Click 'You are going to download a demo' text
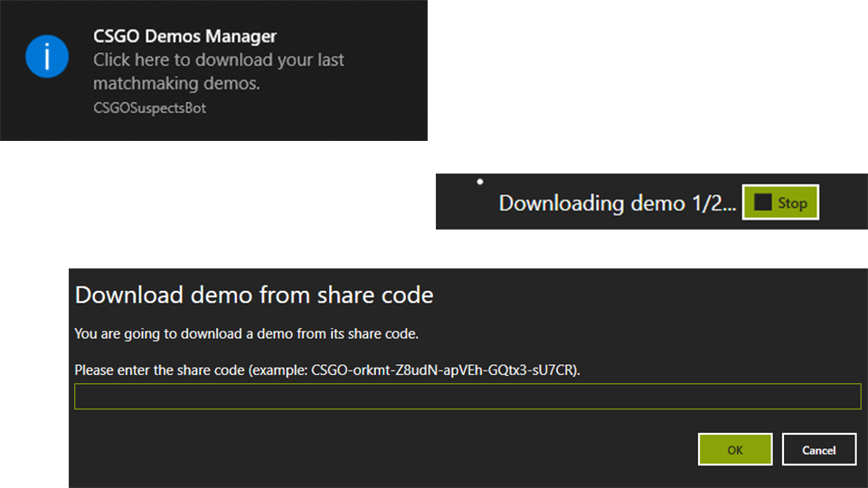The width and height of the screenshot is (868, 488). (246, 333)
